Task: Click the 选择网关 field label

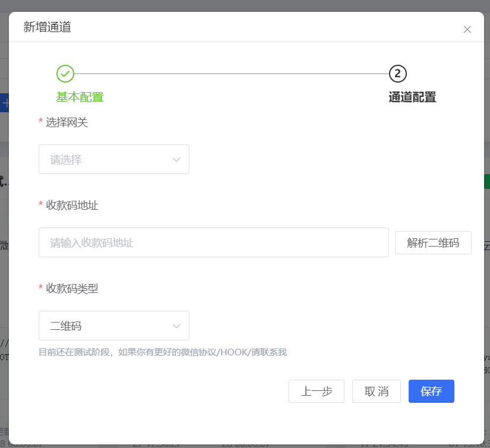Action: pyautogui.click(x=67, y=122)
